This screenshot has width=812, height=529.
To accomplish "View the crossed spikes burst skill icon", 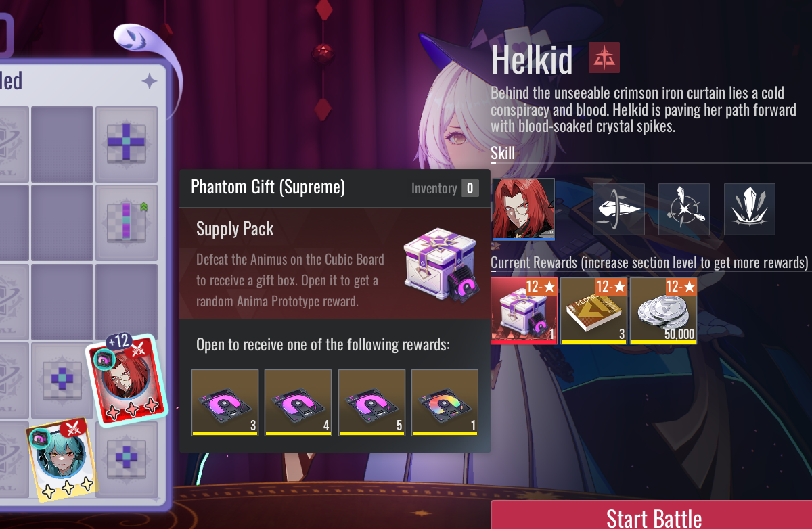I will coord(684,209).
